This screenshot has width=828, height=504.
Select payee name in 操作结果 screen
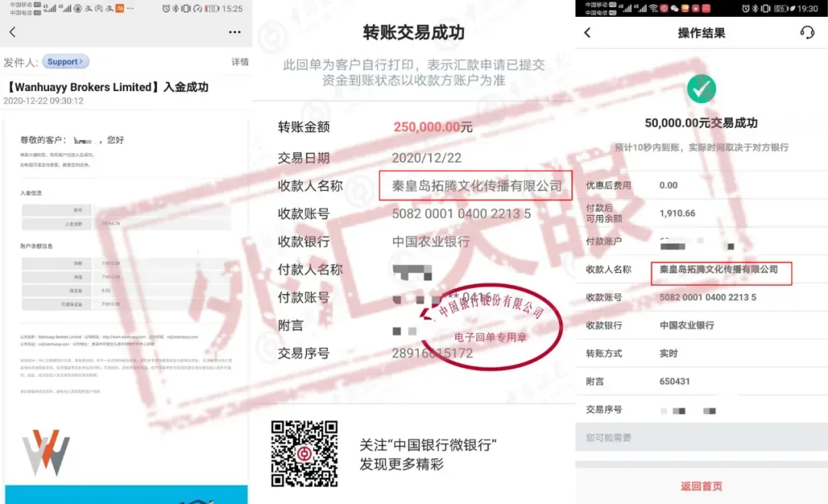click(x=718, y=270)
